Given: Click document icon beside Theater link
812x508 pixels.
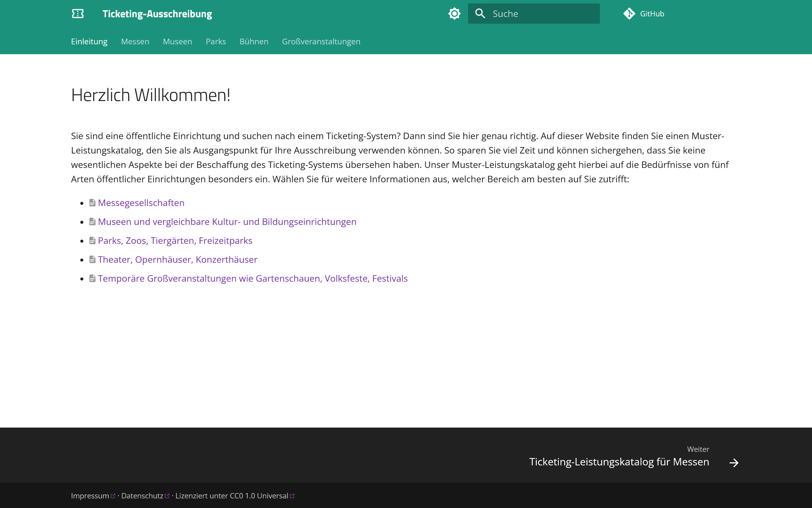Looking at the screenshot, I should (92, 259).
